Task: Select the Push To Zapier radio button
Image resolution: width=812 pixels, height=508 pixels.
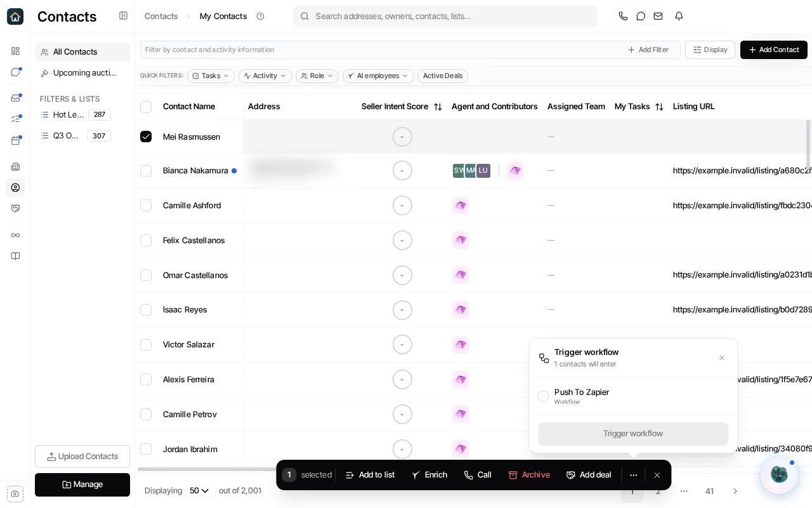Action: [x=543, y=396]
